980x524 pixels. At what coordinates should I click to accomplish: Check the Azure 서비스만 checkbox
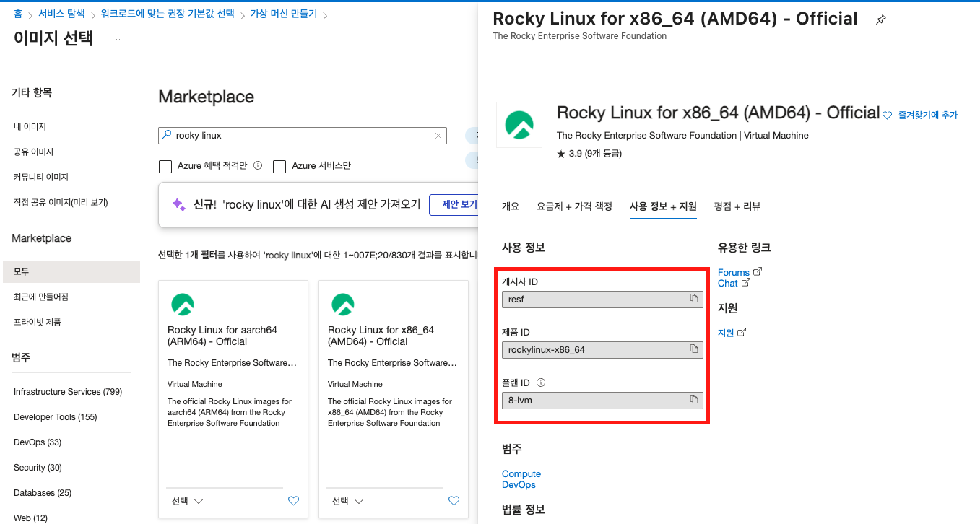pos(279,166)
